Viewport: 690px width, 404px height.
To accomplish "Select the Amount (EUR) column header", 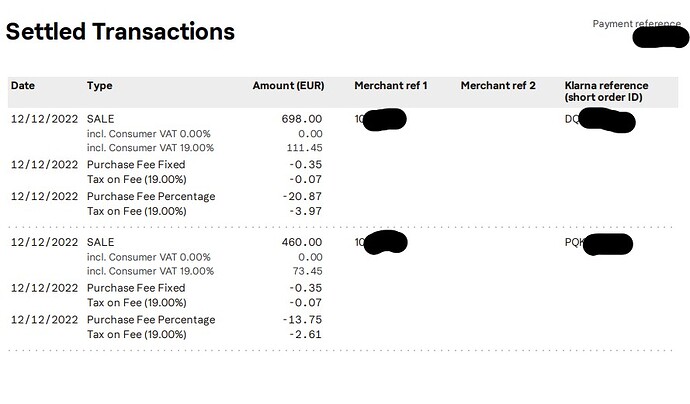I will pos(288,86).
